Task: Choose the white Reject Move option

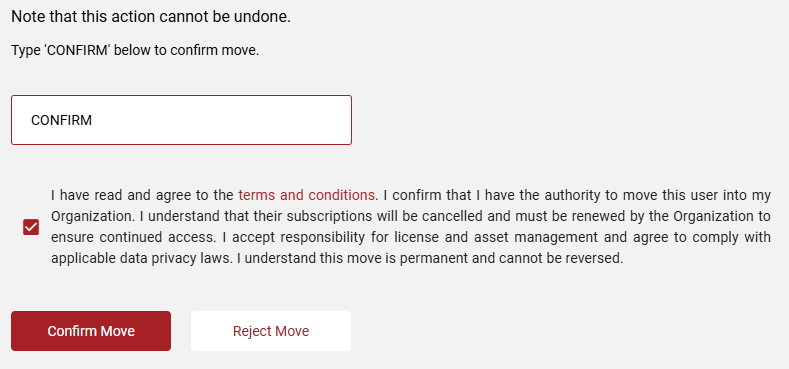Action: click(x=271, y=331)
